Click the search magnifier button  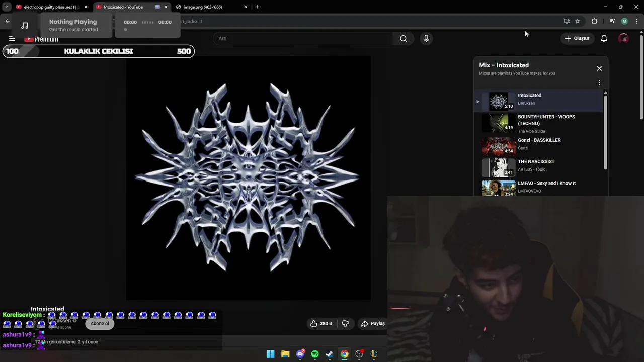[x=404, y=38]
